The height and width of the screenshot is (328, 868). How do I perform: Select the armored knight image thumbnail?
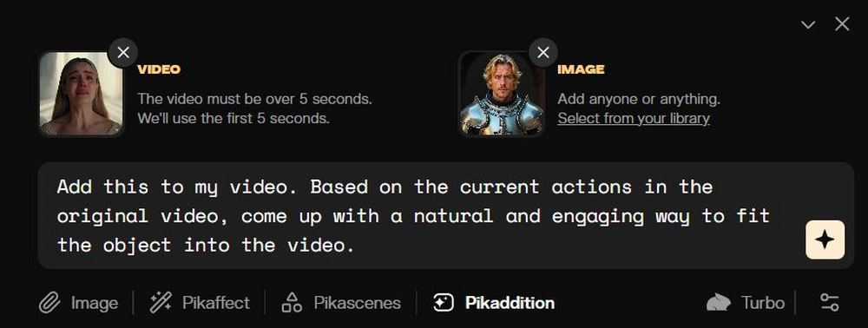tap(501, 94)
